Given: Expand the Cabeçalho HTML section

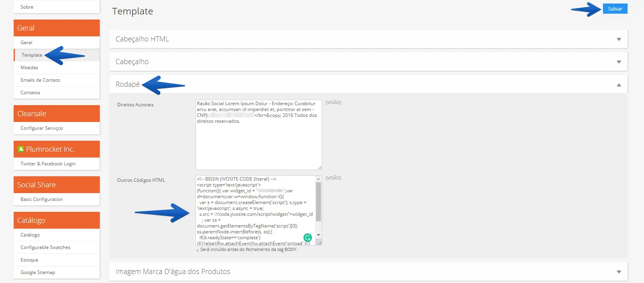Looking at the screenshot, I should click(x=619, y=39).
